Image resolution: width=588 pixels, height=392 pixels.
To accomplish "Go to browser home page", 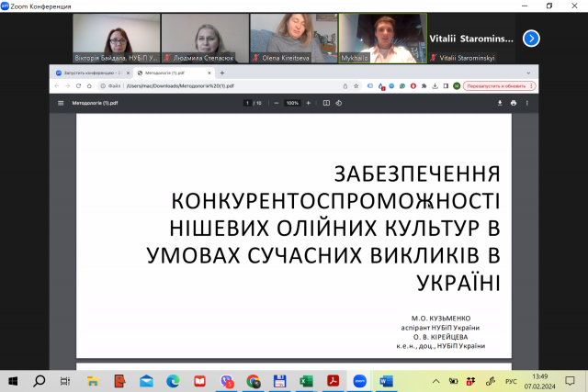I will (89, 85).
